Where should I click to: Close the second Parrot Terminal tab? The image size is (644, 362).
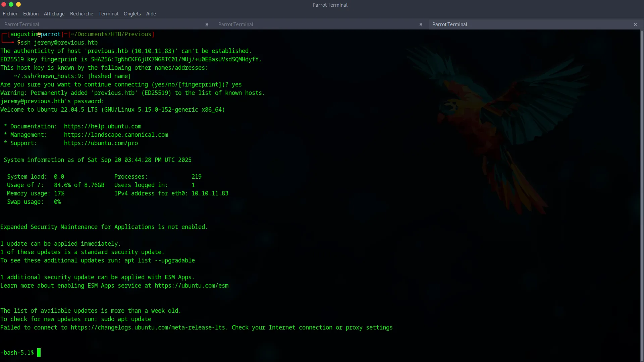421,24
